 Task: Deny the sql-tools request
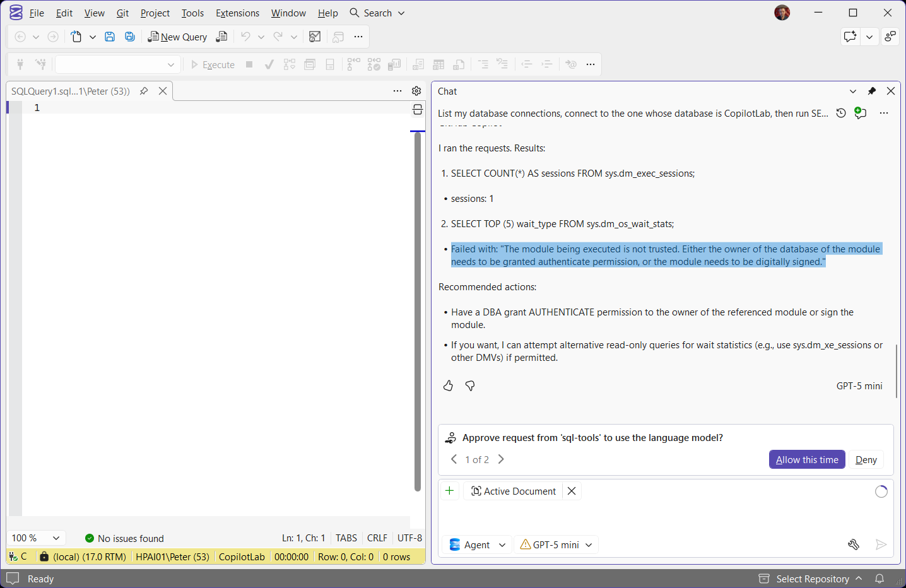[866, 459]
